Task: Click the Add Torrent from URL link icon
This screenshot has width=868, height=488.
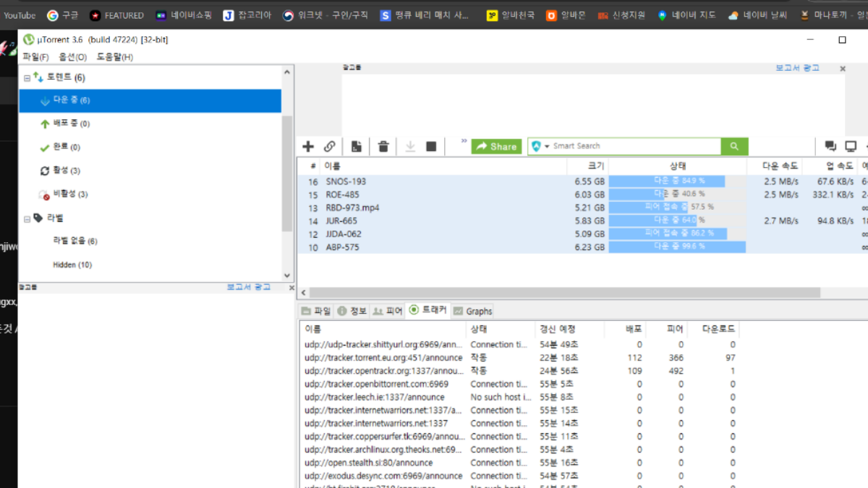Action: pos(330,147)
